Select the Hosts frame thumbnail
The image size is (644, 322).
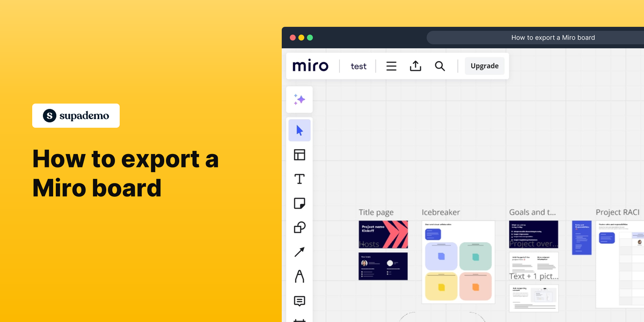383,266
